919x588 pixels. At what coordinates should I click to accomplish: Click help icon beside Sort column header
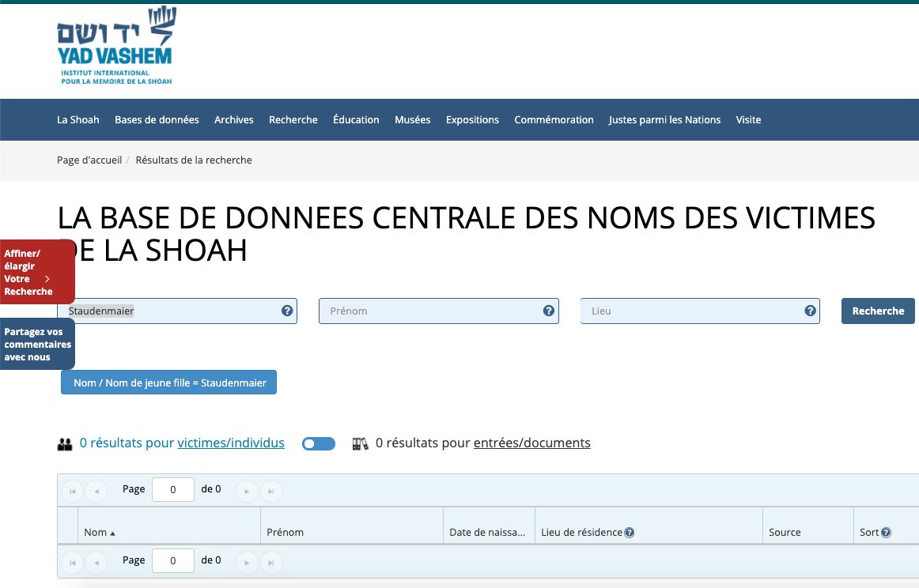tap(886, 533)
